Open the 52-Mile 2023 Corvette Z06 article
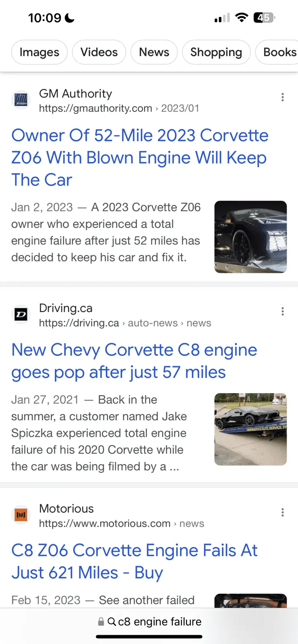Image resolution: width=298 pixels, height=644 pixels. click(140, 158)
